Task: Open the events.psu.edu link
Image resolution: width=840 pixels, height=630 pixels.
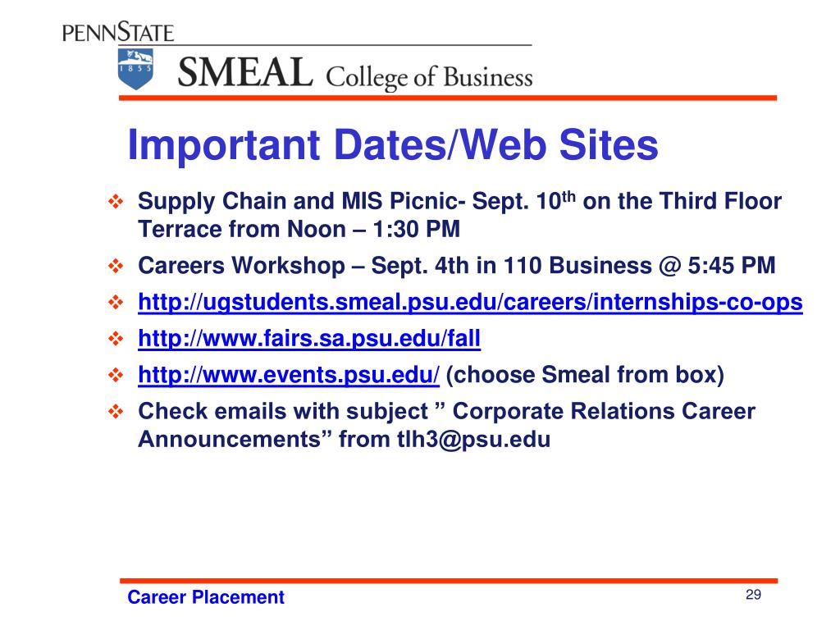Action: (x=289, y=375)
